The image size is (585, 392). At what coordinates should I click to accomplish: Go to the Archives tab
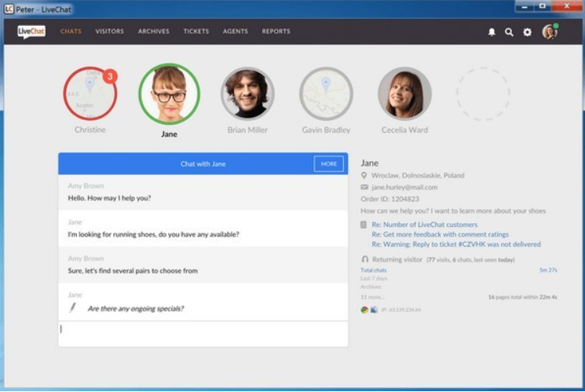[x=153, y=31]
